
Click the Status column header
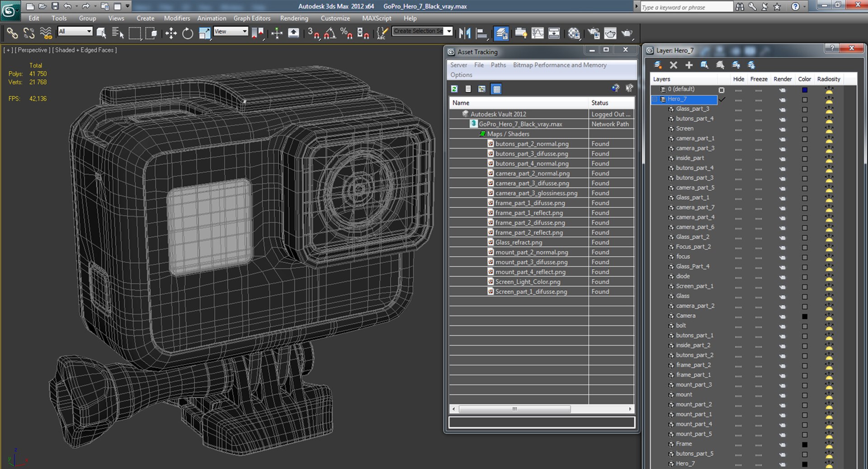pyautogui.click(x=600, y=103)
